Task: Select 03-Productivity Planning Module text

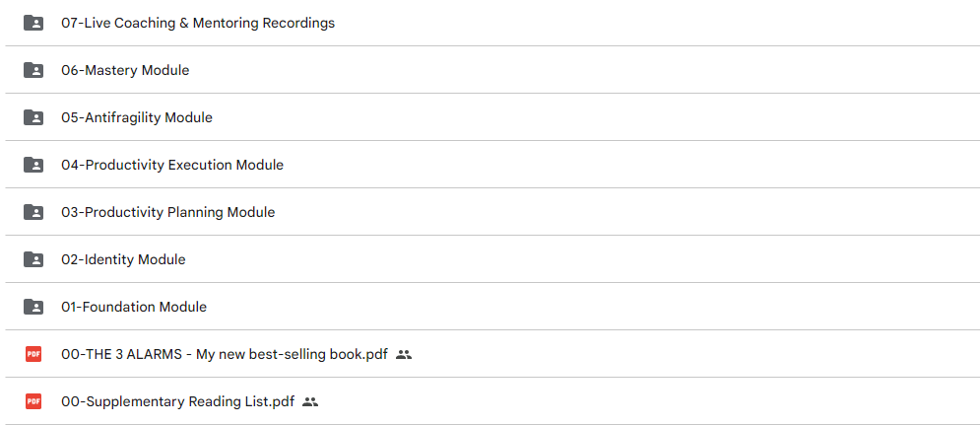Action: tap(167, 212)
